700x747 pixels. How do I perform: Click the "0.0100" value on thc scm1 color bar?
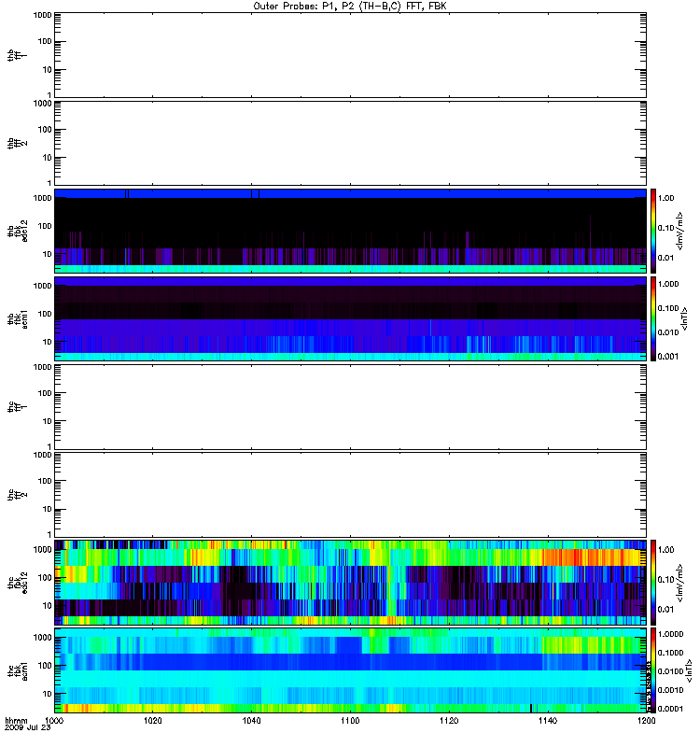670,671
